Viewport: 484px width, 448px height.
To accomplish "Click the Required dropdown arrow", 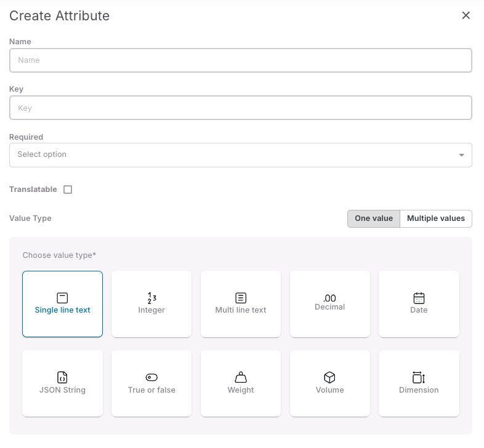I will coord(461,155).
